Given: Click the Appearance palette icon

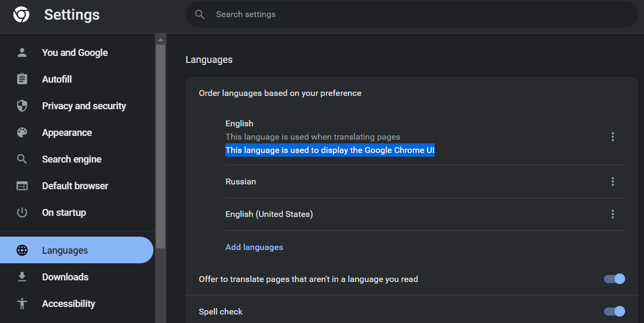Looking at the screenshot, I should point(22,133).
